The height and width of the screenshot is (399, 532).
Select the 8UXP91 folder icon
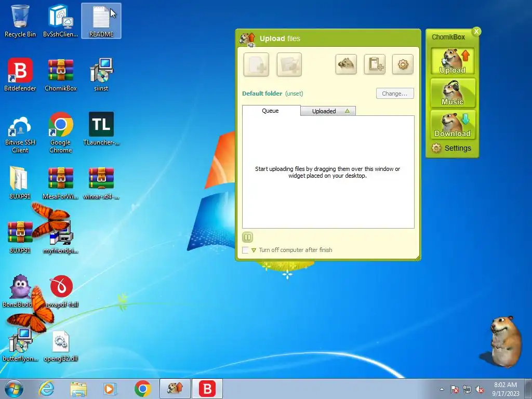click(20, 182)
